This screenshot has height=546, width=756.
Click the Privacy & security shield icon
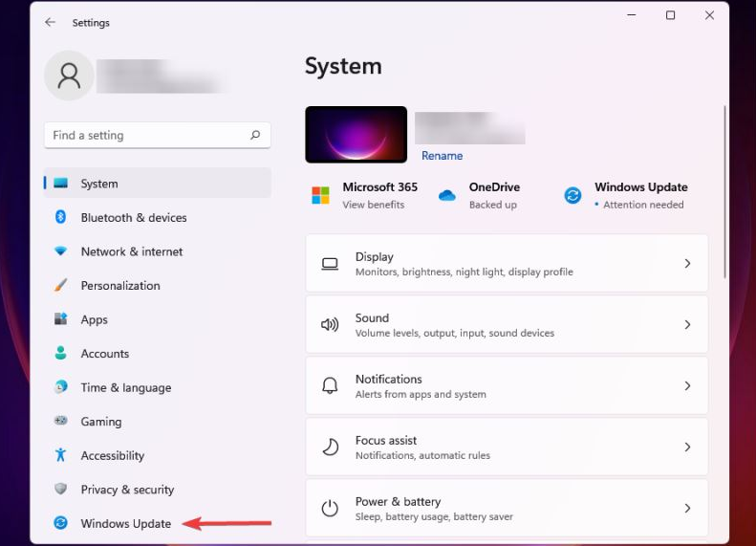61,490
